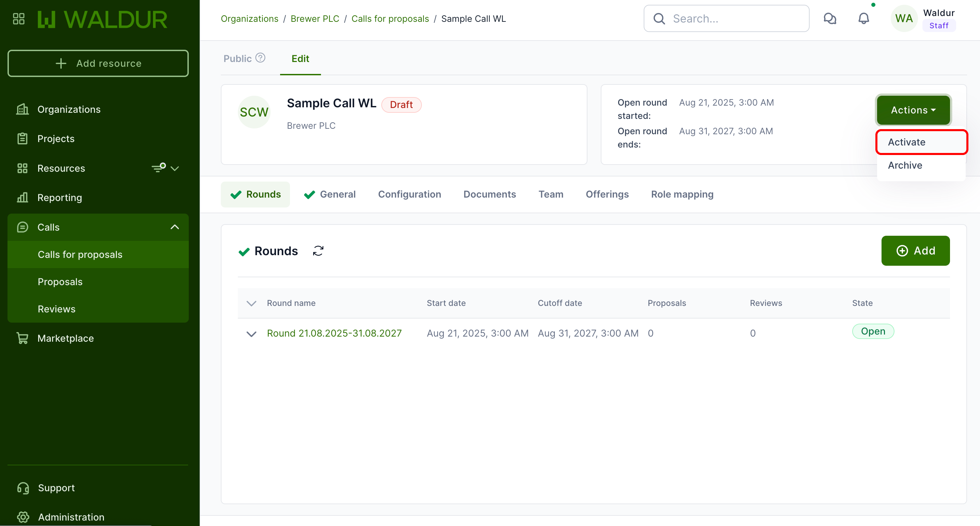Click the Administration gear icon
The height and width of the screenshot is (526, 980).
tap(23, 517)
